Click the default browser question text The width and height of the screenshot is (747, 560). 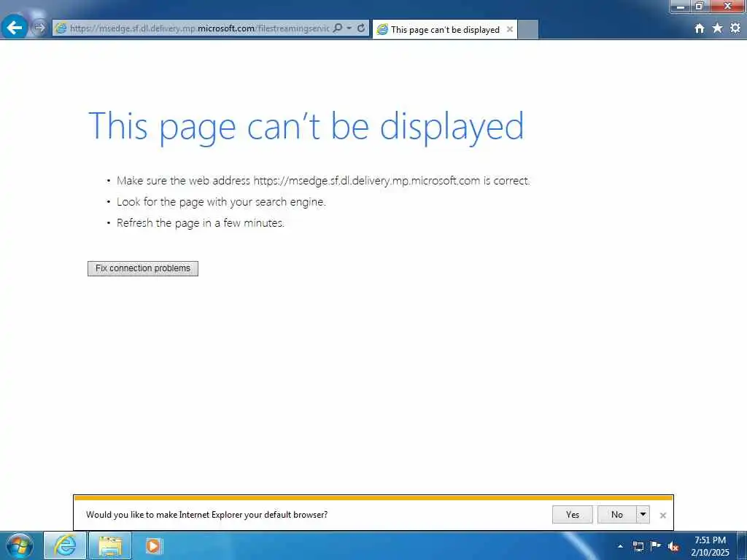tap(206, 515)
